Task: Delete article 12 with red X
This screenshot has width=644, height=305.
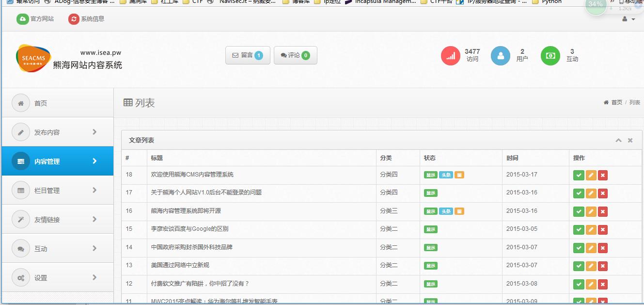Action: click(603, 285)
